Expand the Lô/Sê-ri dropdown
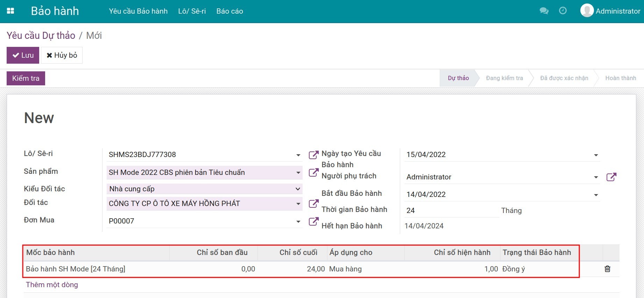644x298 pixels. point(298,155)
